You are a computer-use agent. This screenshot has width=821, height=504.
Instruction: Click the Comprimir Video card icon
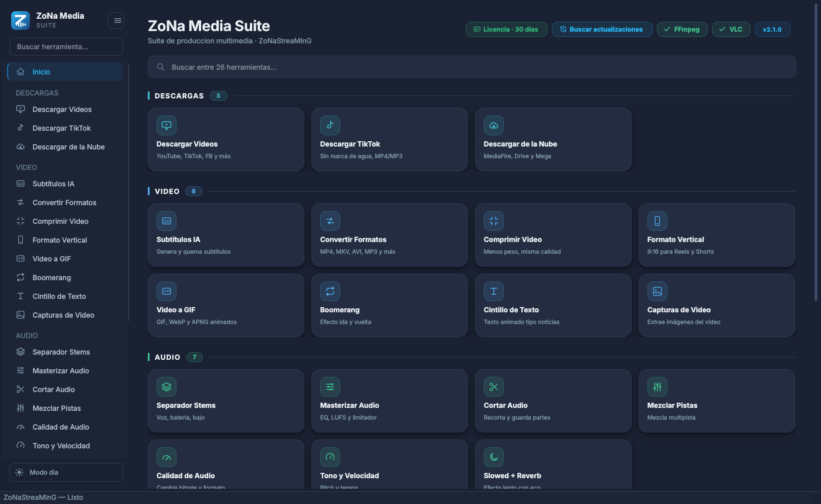click(494, 221)
